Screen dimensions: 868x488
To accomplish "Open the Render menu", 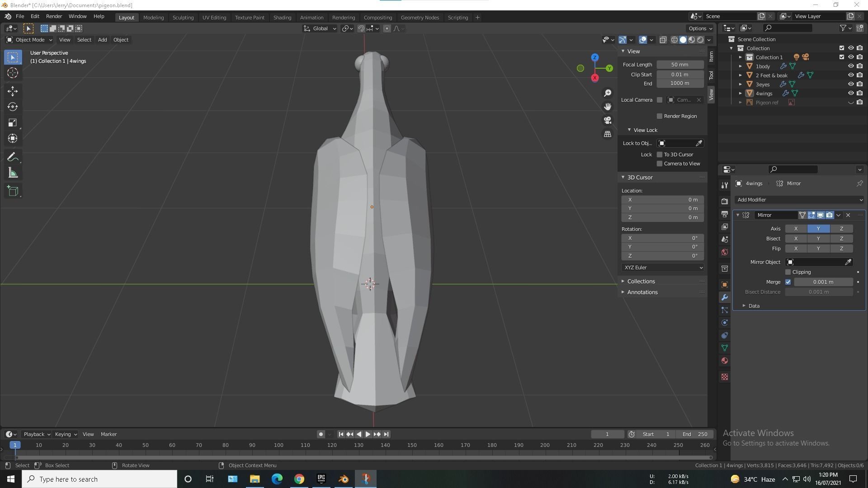I will pos(54,16).
